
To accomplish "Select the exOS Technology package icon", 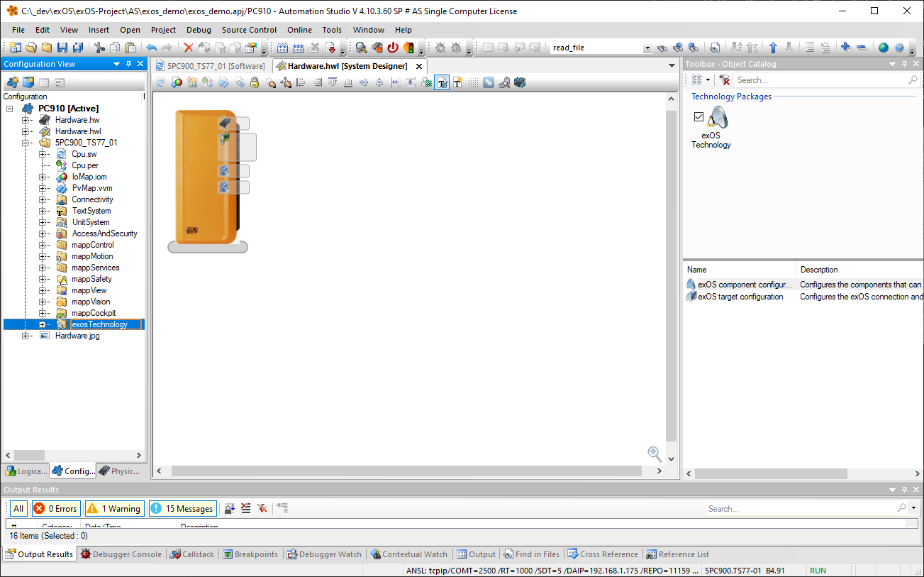I will [716, 117].
